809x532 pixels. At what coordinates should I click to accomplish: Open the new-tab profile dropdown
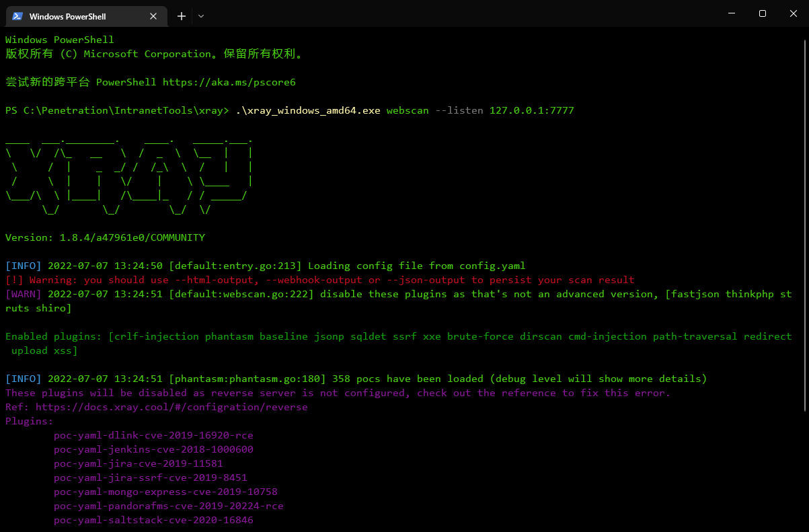tap(201, 16)
